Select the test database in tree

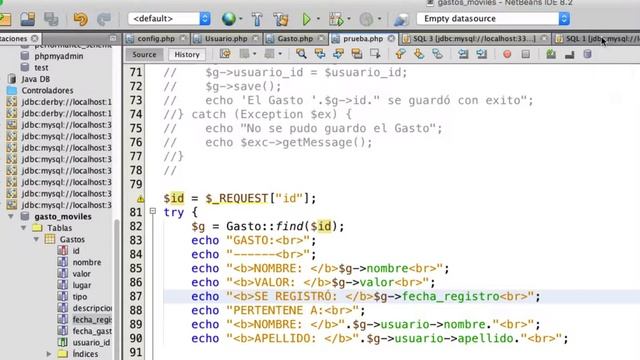click(x=41, y=67)
